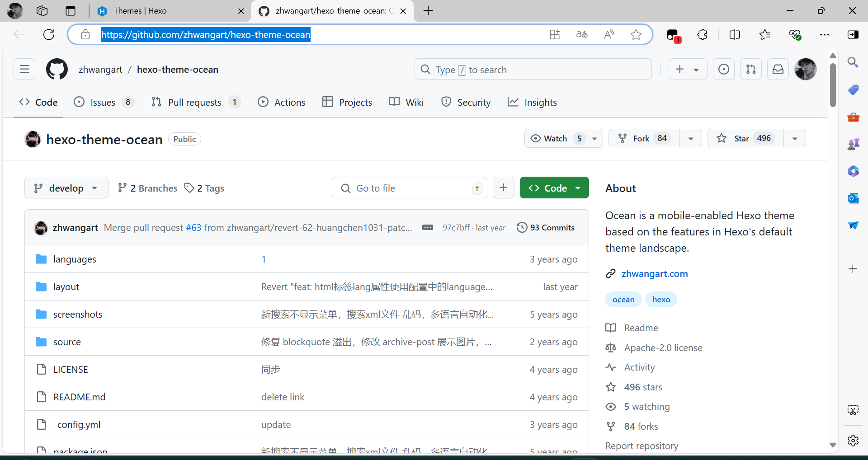Click the page vertical scrollbar thumb
The width and height of the screenshot is (868, 460).
coord(833,85)
